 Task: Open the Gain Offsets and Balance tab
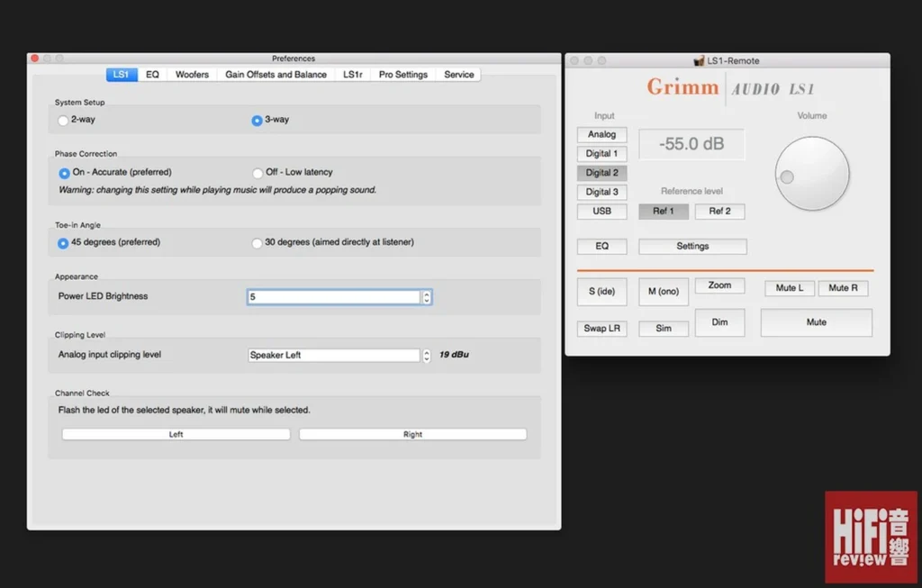click(276, 75)
